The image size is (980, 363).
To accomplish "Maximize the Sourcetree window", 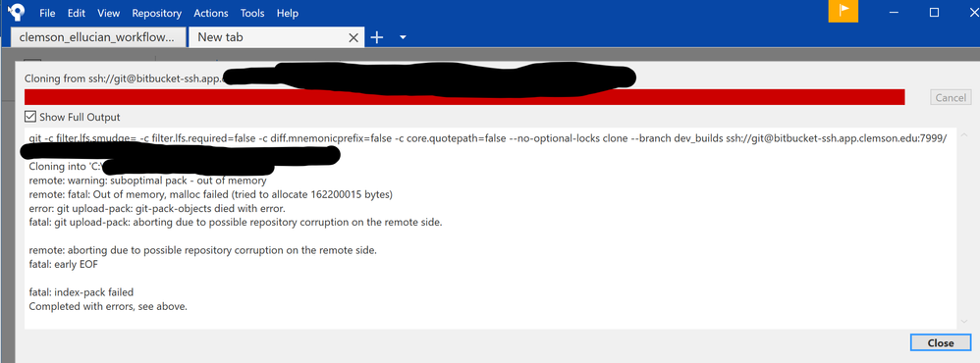I will [935, 12].
